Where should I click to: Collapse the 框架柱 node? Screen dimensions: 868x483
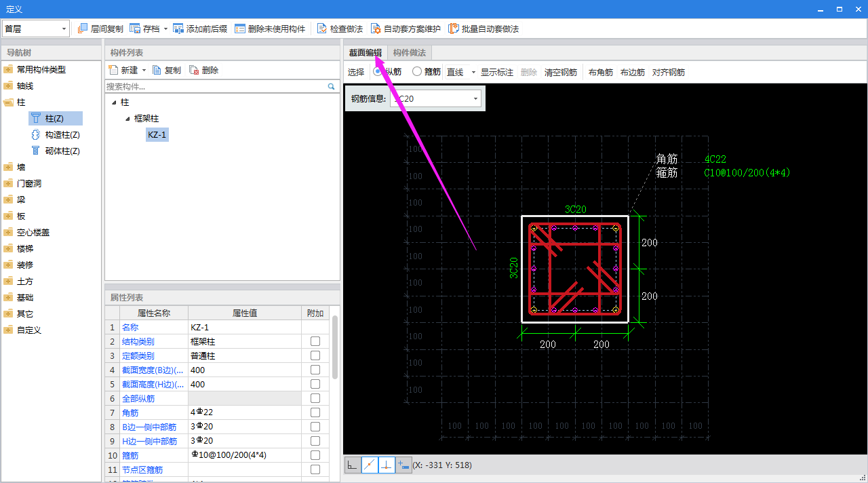tap(127, 119)
